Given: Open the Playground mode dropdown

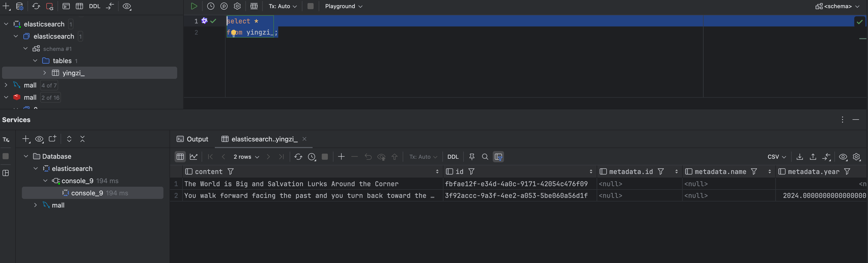Looking at the screenshot, I should pyautogui.click(x=344, y=6).
